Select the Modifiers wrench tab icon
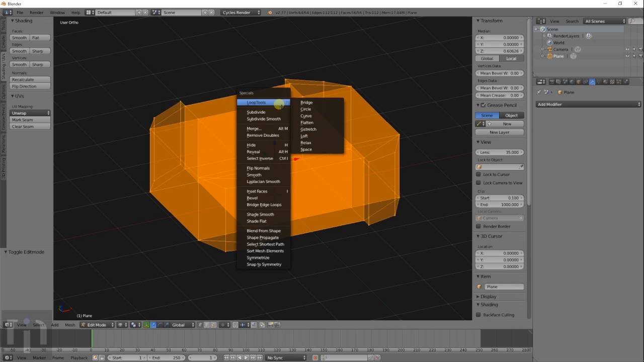The image size is (644, 362). point(592,81)
